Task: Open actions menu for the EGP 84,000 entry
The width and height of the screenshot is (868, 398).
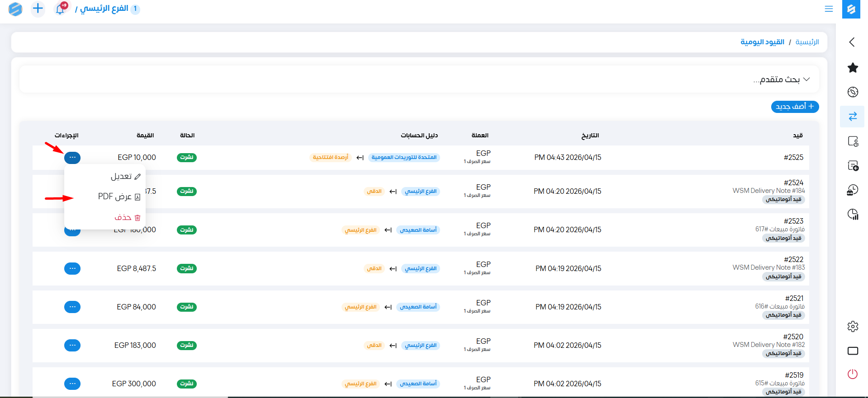Action: point(72,307)
